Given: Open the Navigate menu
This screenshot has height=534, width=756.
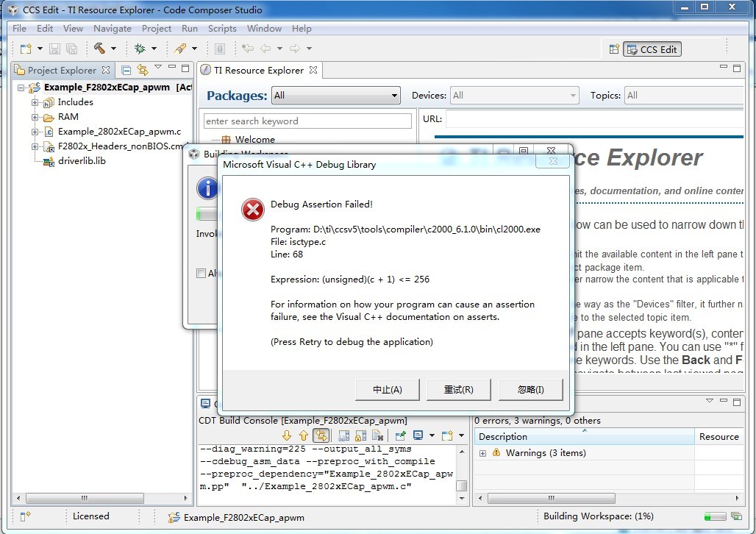Looking at the screenshot, I should 113,29.
